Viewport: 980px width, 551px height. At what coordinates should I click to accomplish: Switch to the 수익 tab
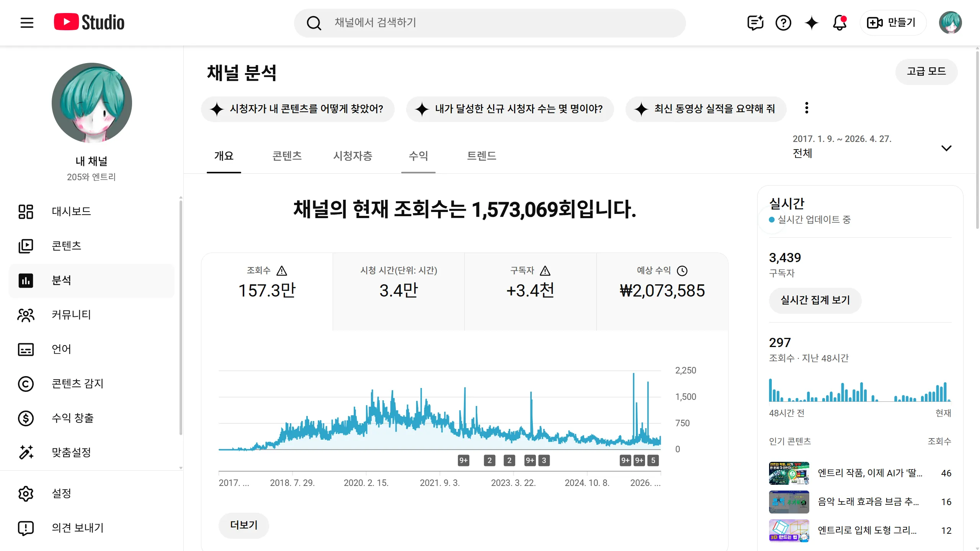[x=418, y=156]
